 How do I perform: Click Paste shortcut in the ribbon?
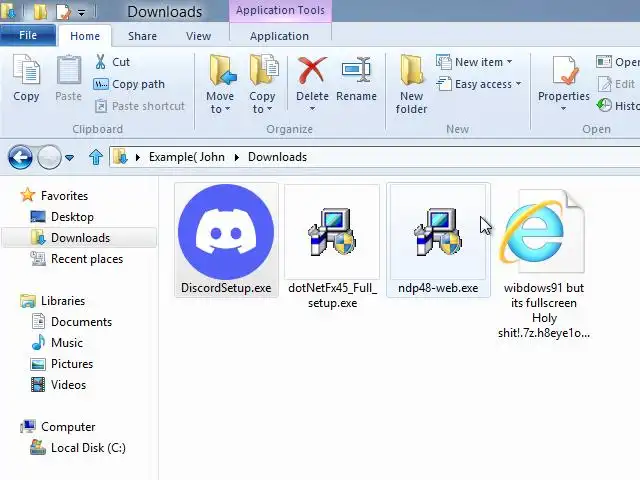tap(140, 106)
